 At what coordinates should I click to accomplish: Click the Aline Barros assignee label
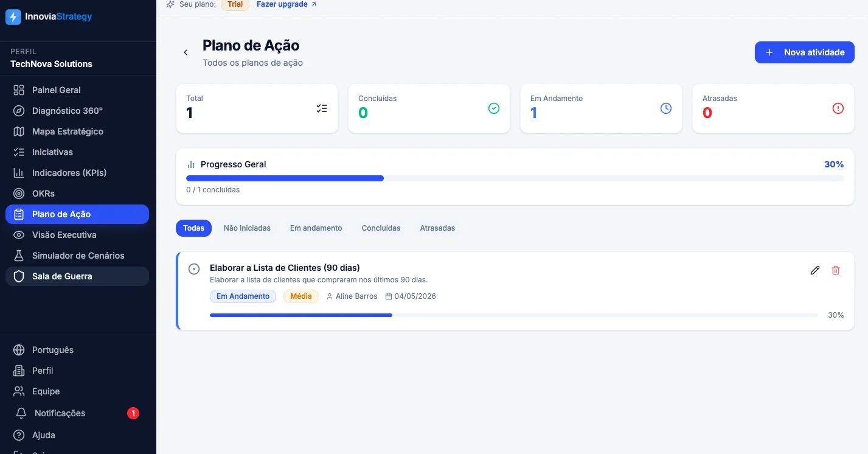[353, 296]
